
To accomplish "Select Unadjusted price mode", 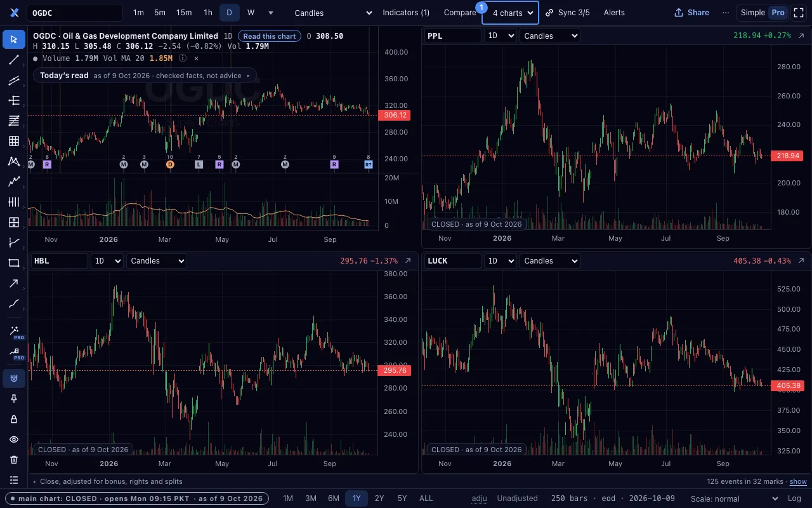I will point(517,498).
